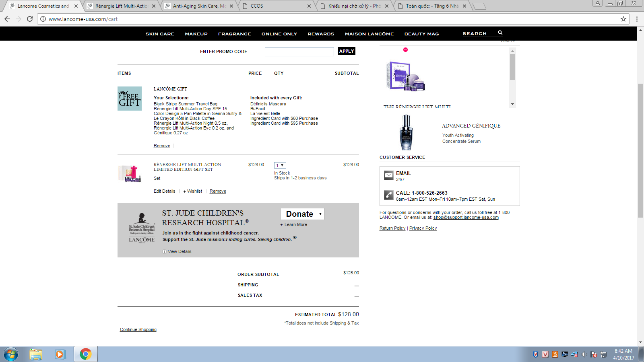This screenshot has width=644, height=362.
Task: Click the View Details info icon
Action: (x=164, y=252)
